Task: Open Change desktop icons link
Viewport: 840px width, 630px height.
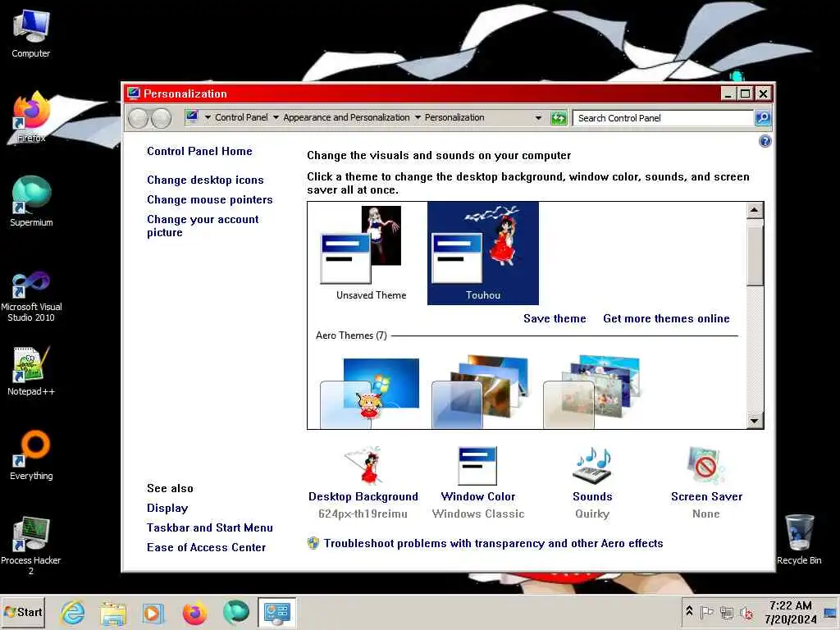Action: click(x=205, y=180)
